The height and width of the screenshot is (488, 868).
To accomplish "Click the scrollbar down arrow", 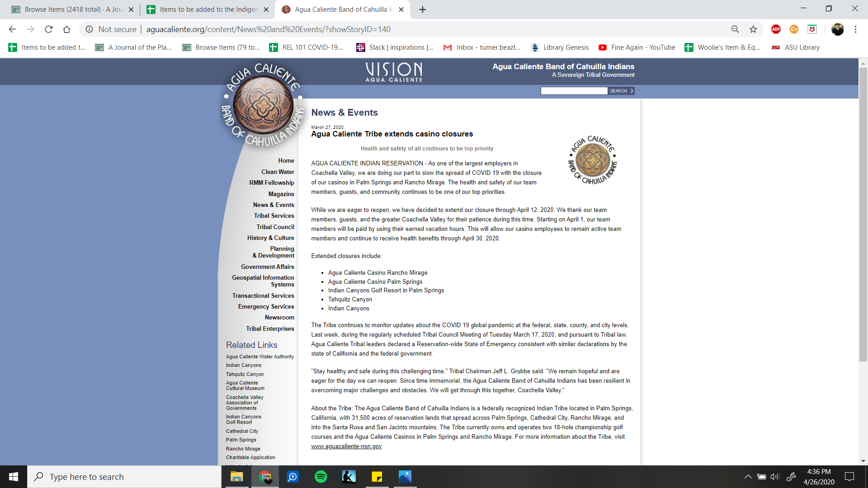I will click(863, 461).
